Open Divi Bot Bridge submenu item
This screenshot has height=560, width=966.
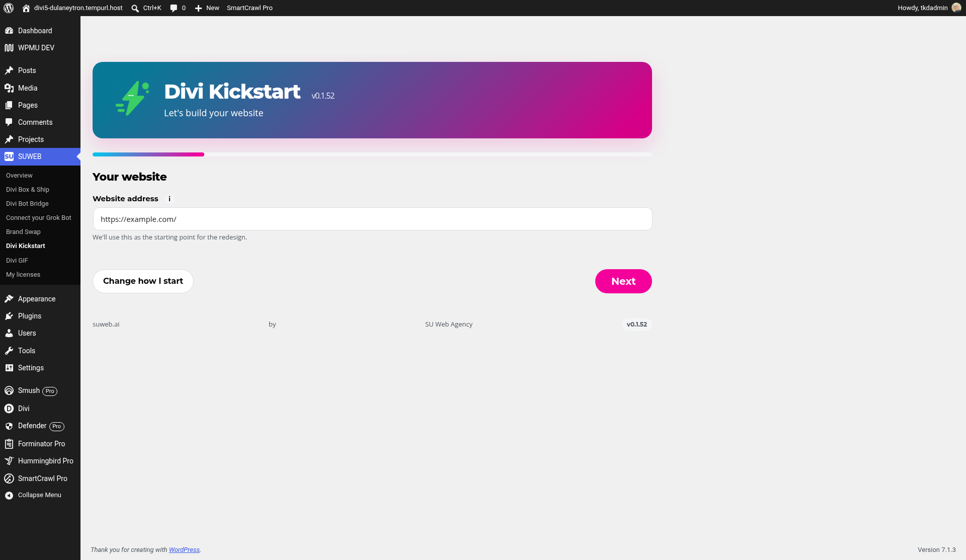[27, 204]
